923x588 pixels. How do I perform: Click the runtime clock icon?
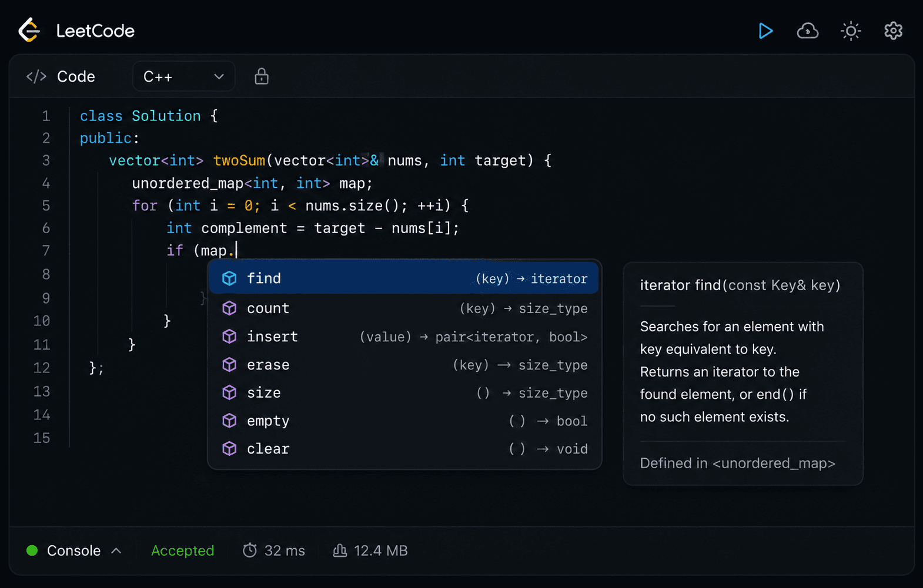coord(250,550)
